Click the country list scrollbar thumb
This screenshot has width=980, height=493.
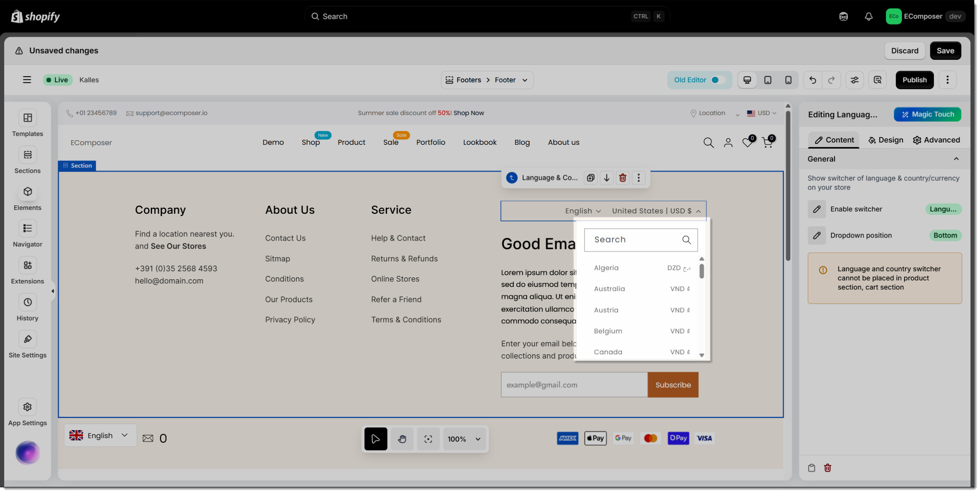coord(701,271)
